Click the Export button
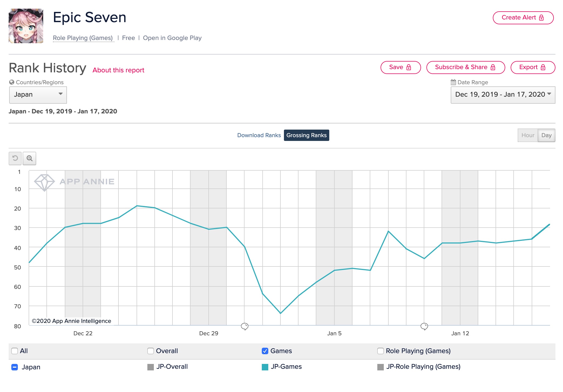 point(533,67)
